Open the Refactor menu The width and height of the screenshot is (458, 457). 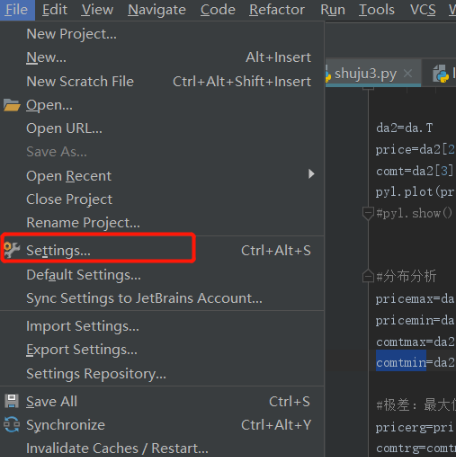pos(277,10)
